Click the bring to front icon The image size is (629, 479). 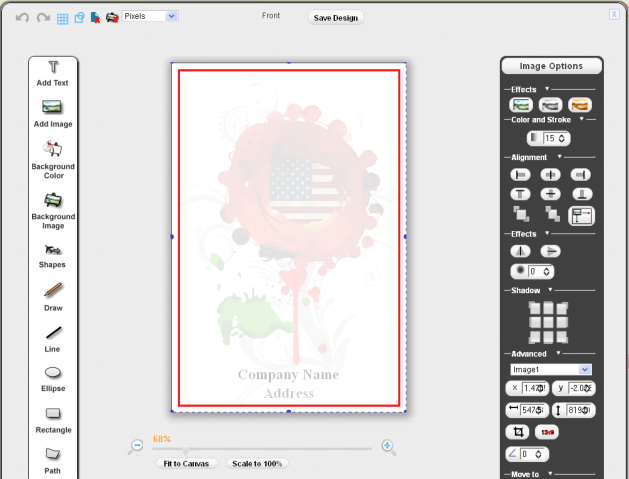tap(521, 214)
